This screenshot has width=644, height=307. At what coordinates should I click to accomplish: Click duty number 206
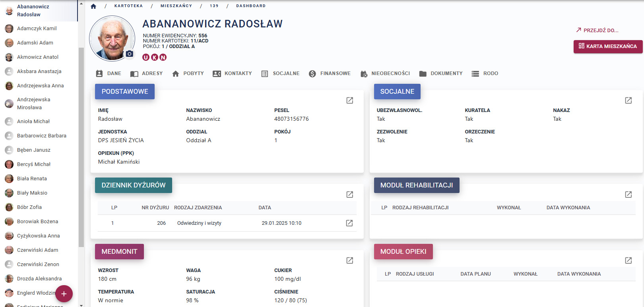[161, 223]
